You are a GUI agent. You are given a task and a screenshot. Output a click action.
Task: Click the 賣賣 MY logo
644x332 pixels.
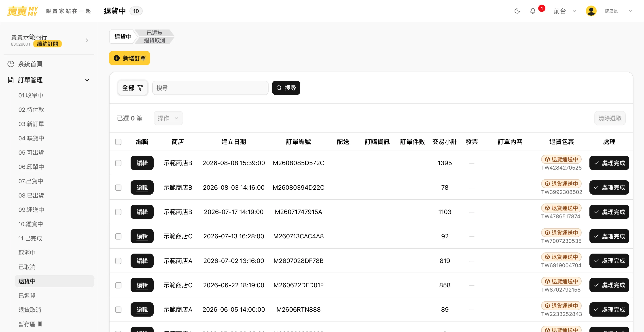tap(23, 11)
